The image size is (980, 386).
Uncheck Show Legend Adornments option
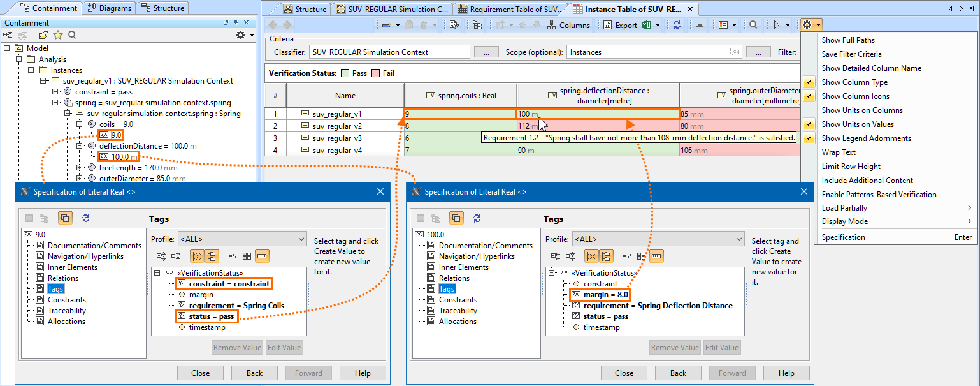pos(866,138)
